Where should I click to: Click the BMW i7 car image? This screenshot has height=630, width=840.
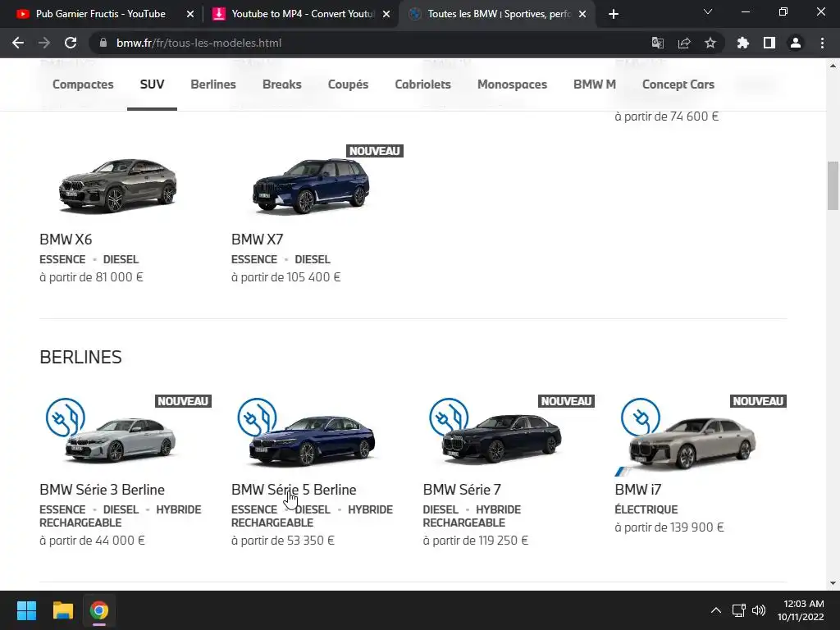tap(692, 442)
